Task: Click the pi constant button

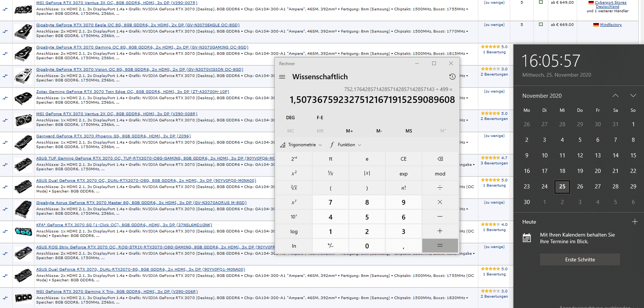Action: click(x=331, y=159)
